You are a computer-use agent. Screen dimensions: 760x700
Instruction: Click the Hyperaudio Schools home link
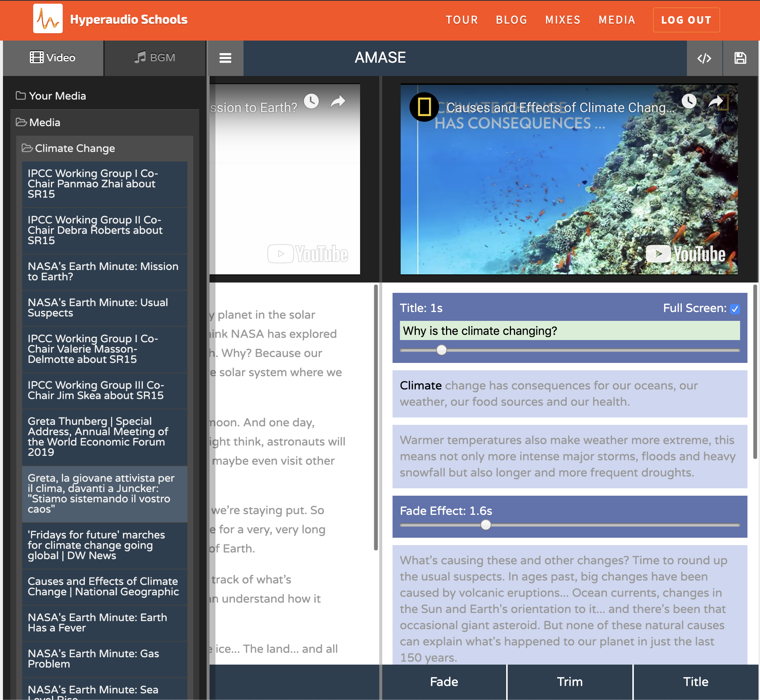pyautogui.click(x=129, y=19)
